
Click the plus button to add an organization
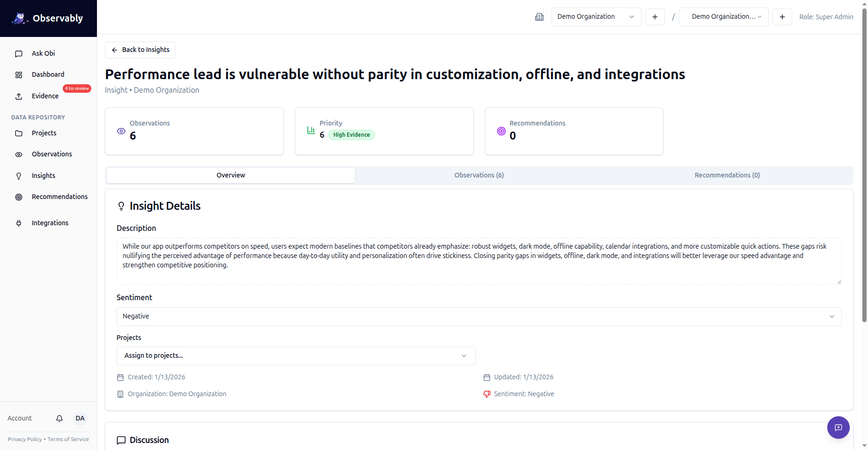tap(655, 16)
